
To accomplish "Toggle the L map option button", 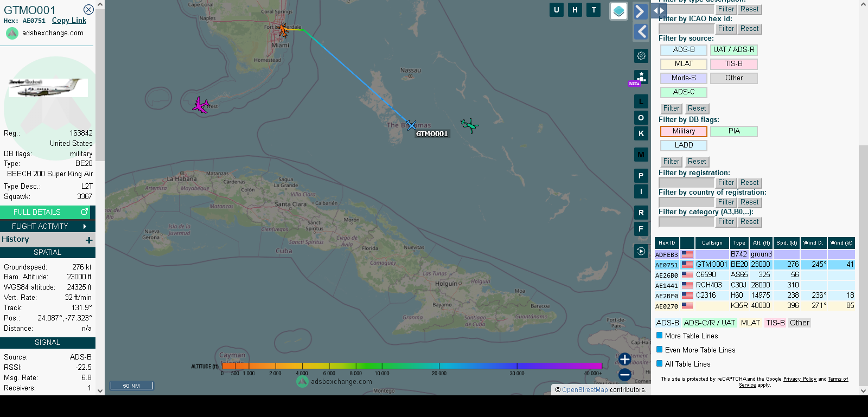I will click(641, 101).
